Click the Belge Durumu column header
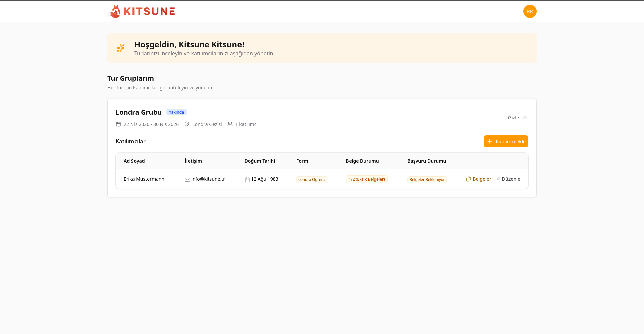This screenshot has height=334, width=644. tap(362, 161)
